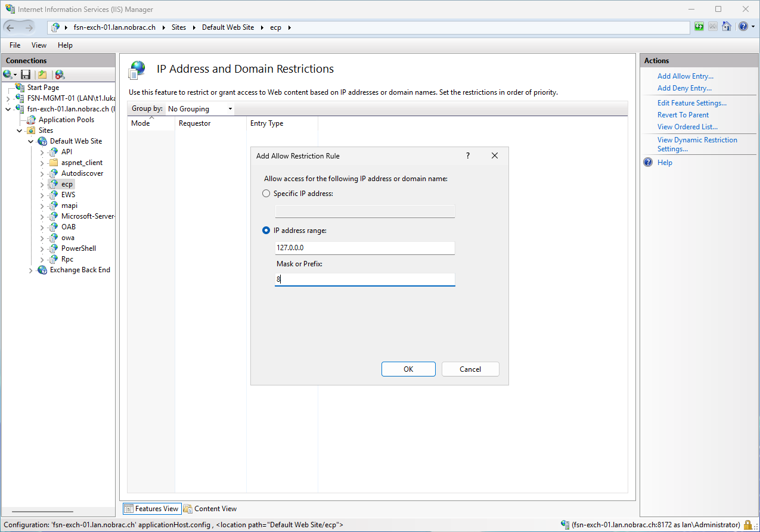Select the PowerShell tree item
The image size is (760, 532).
coord(79,248)
